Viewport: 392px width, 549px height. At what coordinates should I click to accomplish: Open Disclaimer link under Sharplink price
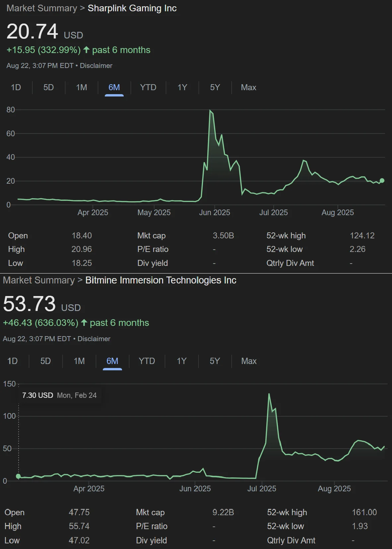pos(96,66)
